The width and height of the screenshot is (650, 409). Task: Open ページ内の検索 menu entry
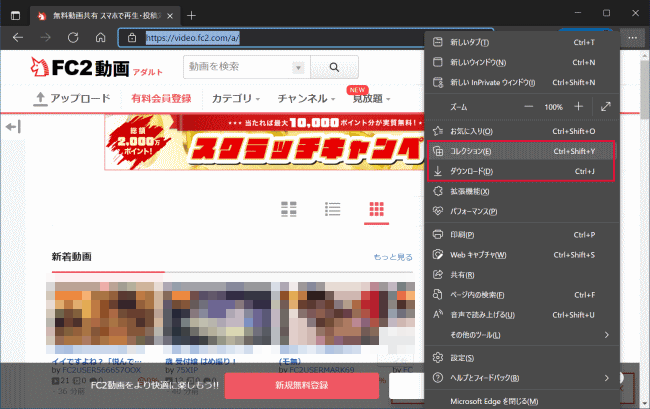coord(522,295)
